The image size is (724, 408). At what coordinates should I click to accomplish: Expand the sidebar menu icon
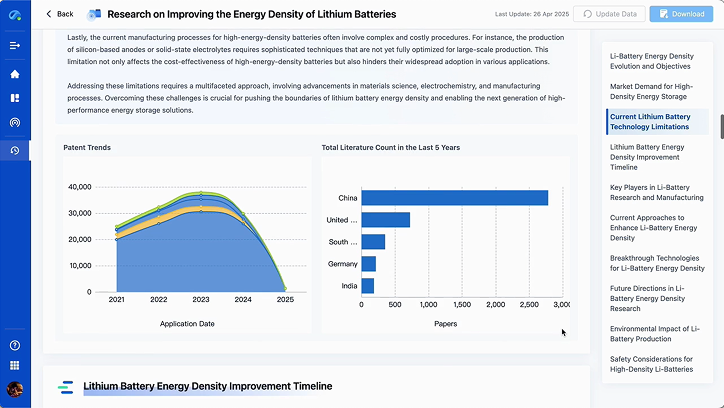(15, 45)
